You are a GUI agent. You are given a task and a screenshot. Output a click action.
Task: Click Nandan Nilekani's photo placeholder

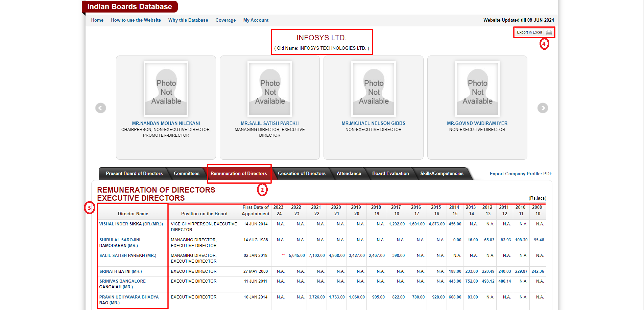coord(166,89)
